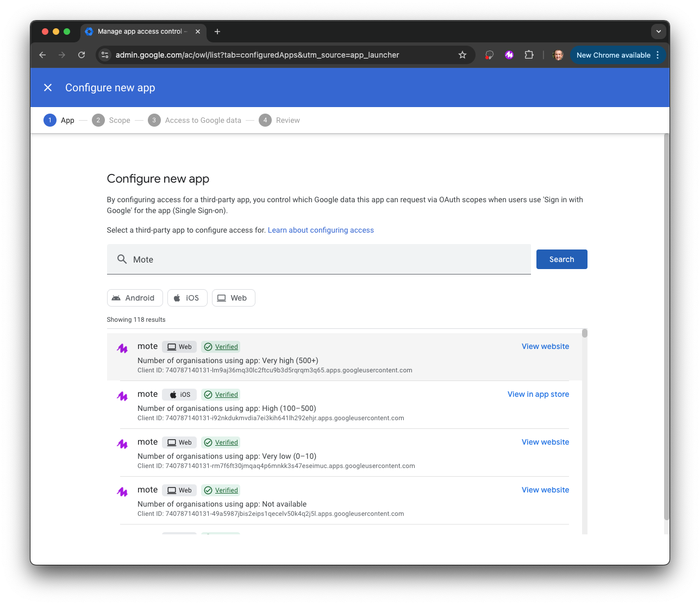Click New Chrome available update button

pos(613,55)
